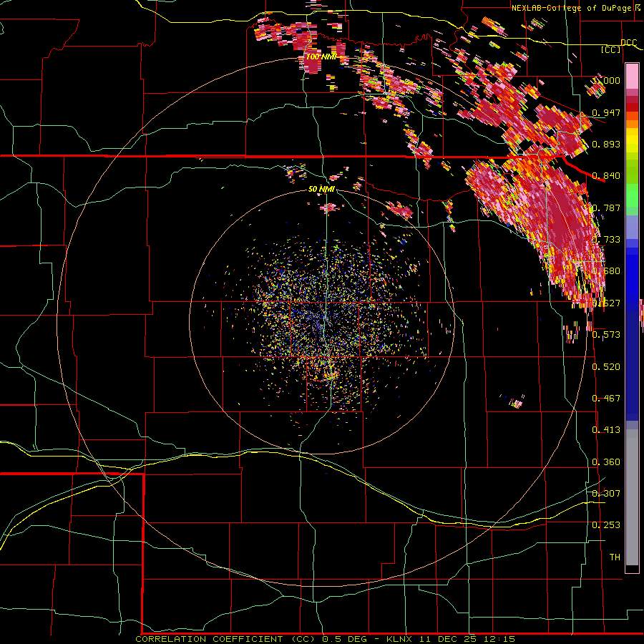Viewport: 644px width, 644px height.
Task: Pick the bright green segment of color bar
Action: pos(632,195)
